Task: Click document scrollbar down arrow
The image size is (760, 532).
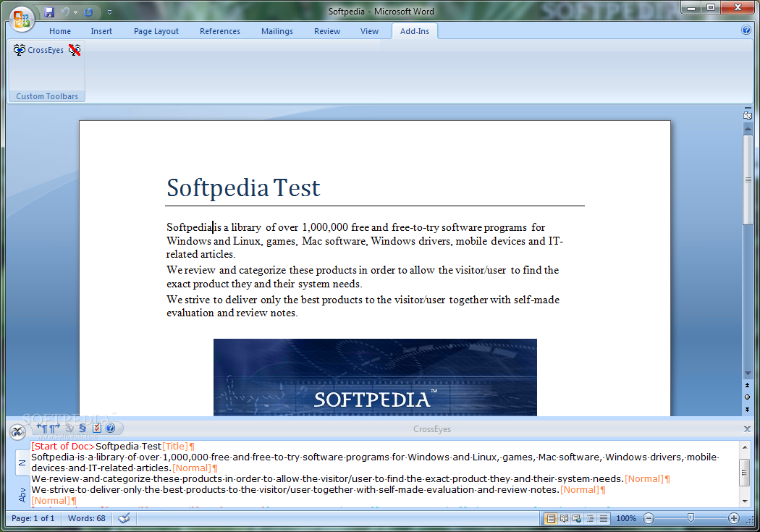Action: coord(748,373)
